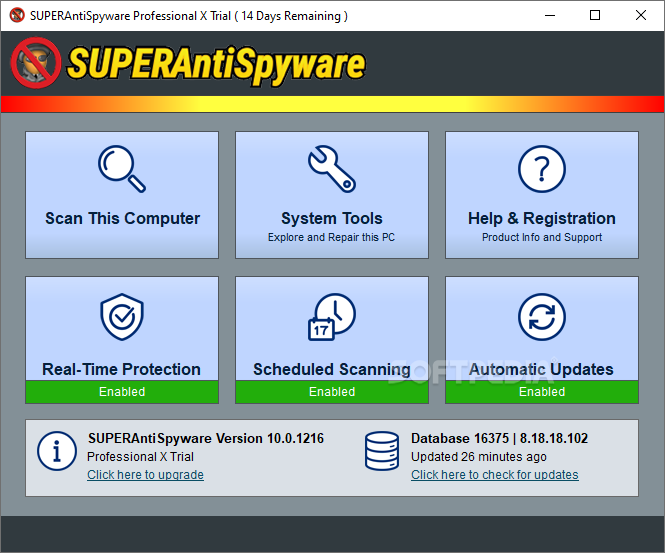Click 'SUPERAntiSpyware Version 10.0.1216' text
Image resolution: width=665 pixels, height=553 pixels.
click(206, 438)
